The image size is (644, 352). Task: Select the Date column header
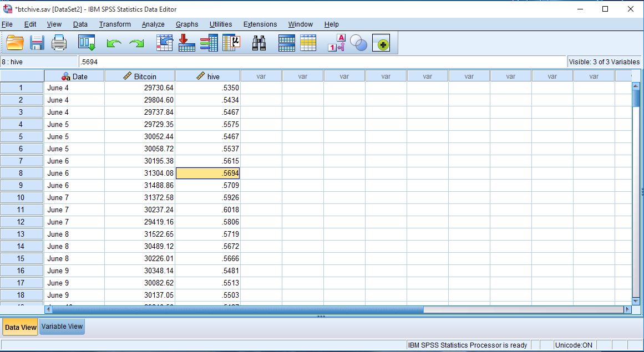point(74,76)
